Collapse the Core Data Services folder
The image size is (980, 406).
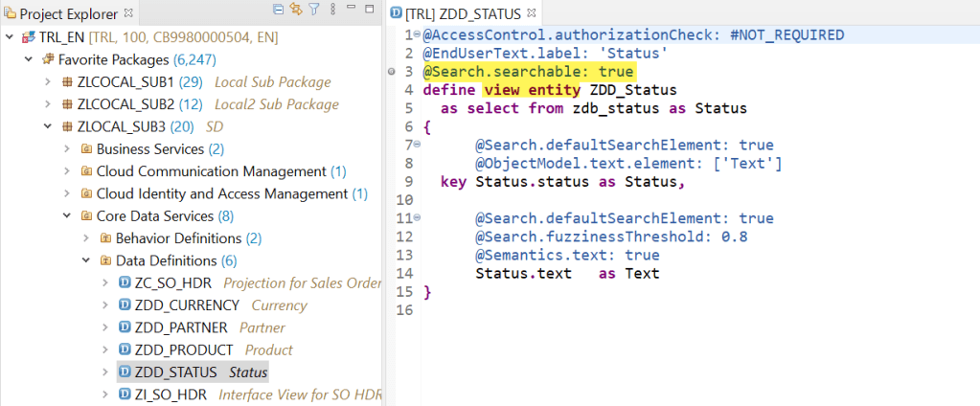67,216
